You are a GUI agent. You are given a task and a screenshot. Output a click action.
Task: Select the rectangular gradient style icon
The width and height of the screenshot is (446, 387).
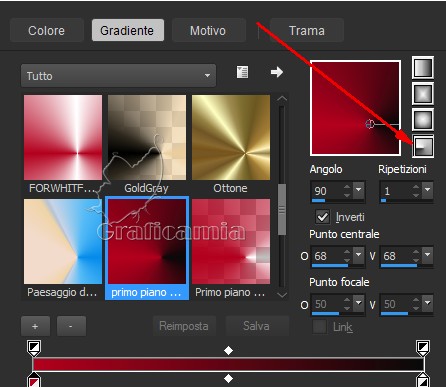coord(423,94)
